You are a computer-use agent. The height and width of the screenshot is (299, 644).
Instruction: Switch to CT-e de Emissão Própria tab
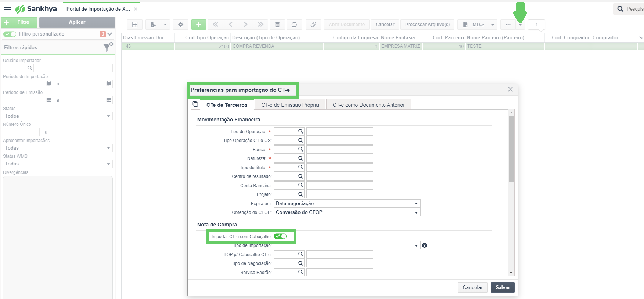(x=290, y=105)
